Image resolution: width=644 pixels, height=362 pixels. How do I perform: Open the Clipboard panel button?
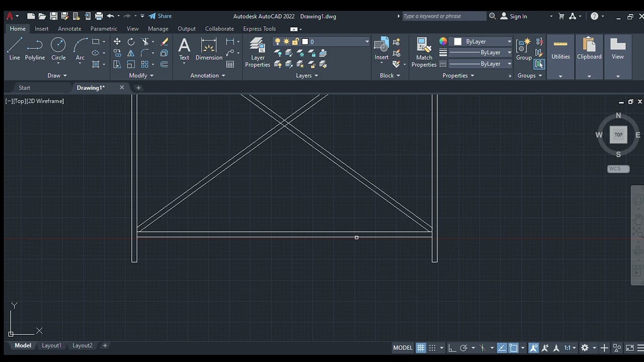tap(589, 56)
